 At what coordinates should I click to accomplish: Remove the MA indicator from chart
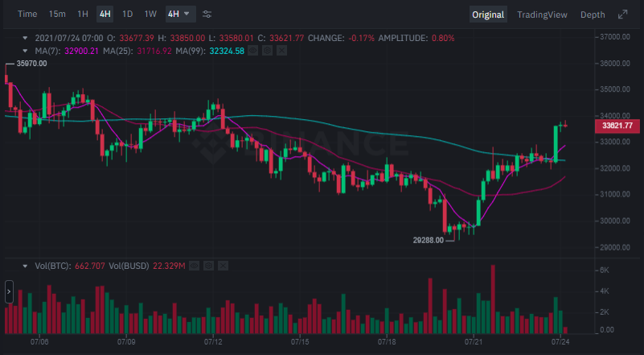(281, 51)
